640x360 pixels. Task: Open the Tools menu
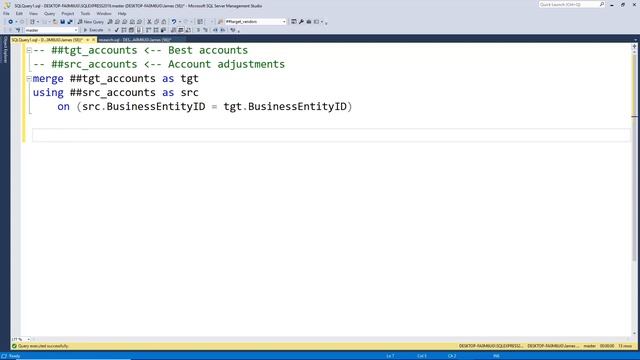click(x=85, y=13)
